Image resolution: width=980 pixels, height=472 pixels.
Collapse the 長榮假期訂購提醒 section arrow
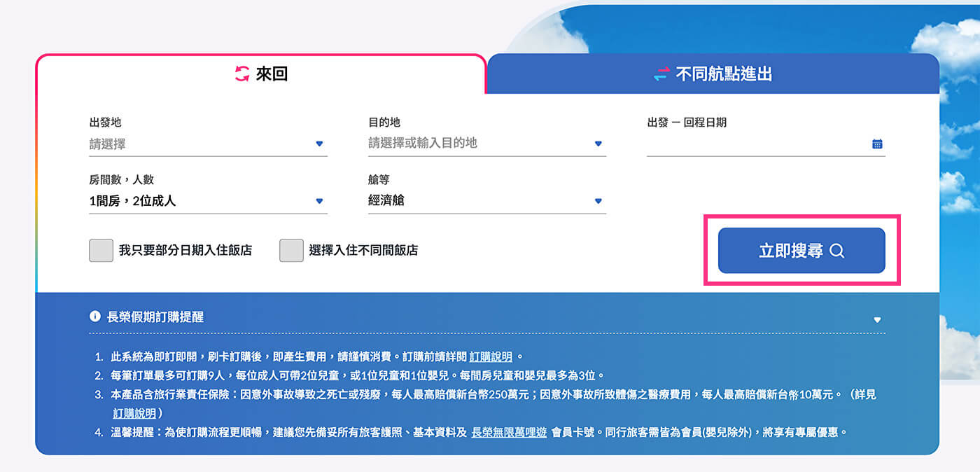tap(877, 320)
